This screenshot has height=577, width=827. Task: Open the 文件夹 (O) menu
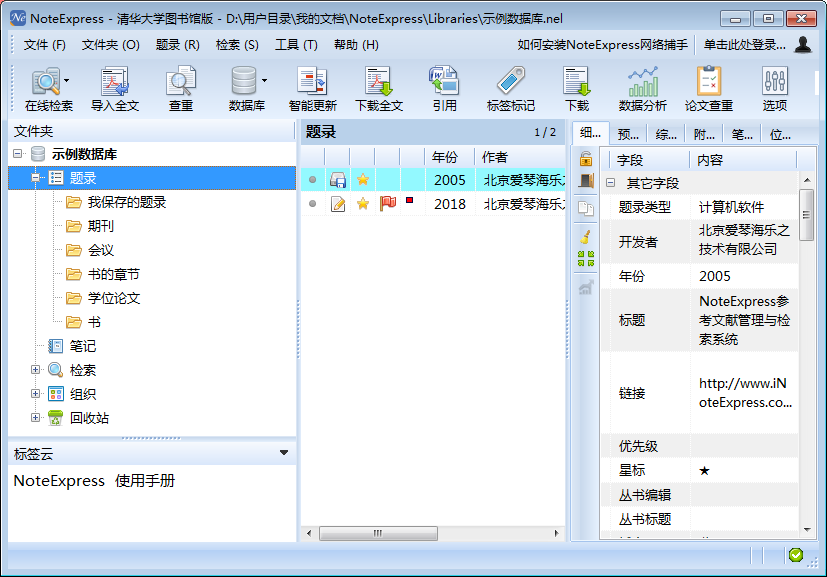111,45
